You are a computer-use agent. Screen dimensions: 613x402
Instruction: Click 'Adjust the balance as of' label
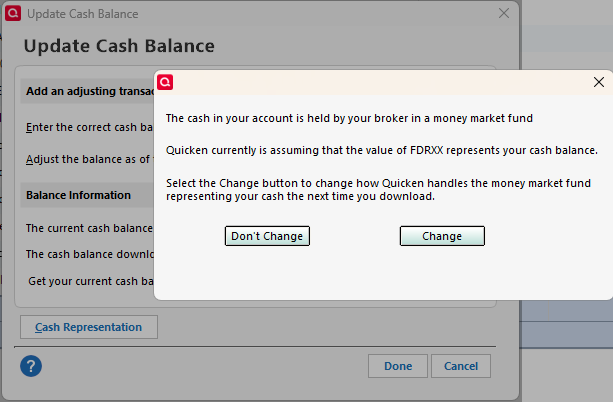click(88, 160)
